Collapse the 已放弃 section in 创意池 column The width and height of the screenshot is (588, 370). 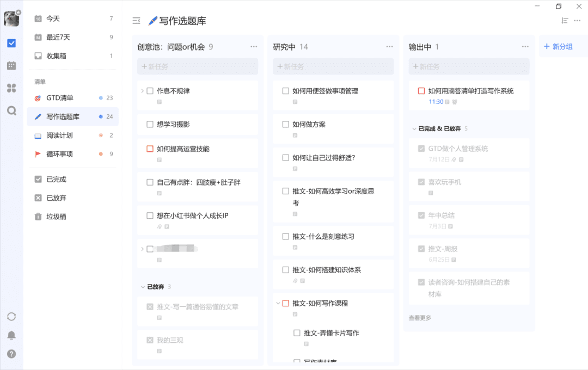tap(143, 287)
